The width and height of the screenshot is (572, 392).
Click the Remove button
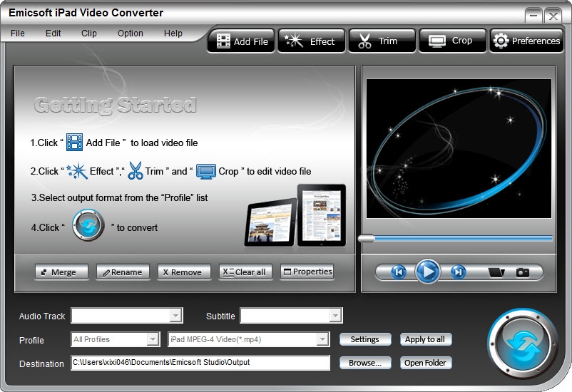click(184, 272)
